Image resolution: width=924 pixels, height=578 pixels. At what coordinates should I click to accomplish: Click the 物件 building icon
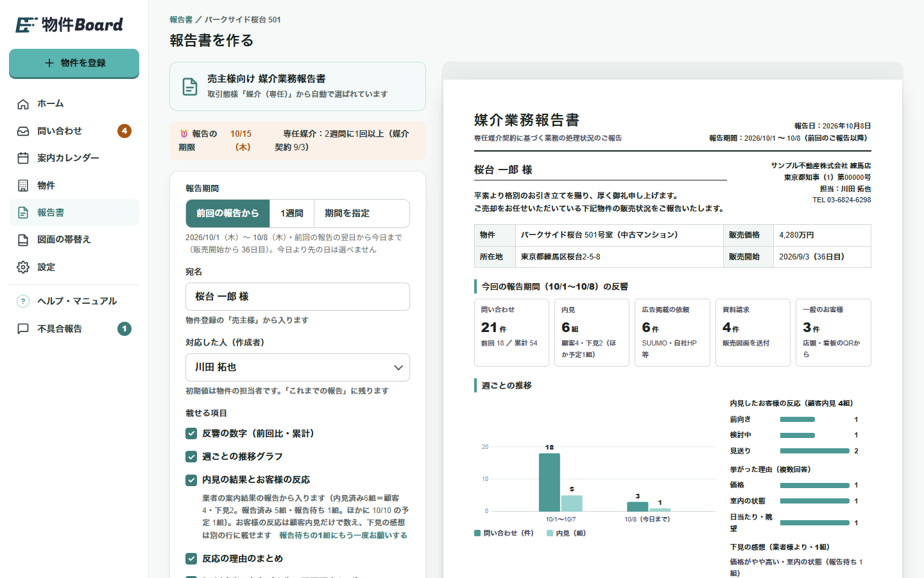23,186
